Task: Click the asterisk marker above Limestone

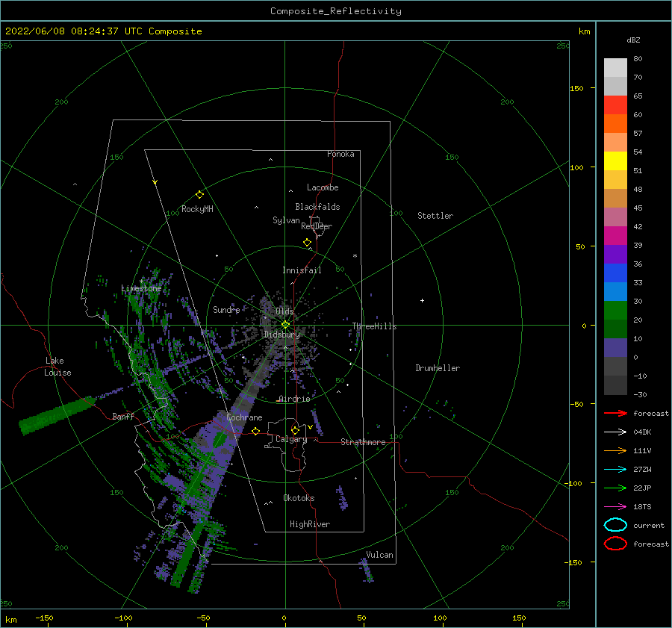Action: tap(141, 282)
